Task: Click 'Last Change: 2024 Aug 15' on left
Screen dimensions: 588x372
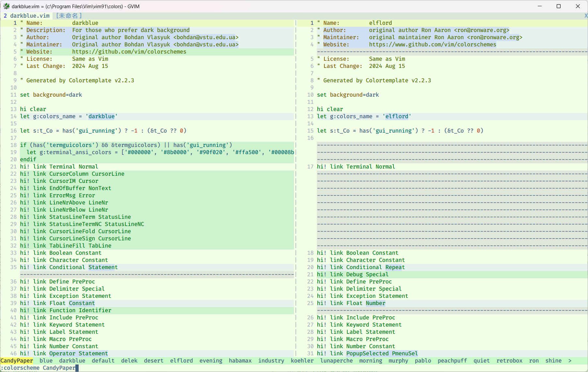Action: (x=67, y=66)
